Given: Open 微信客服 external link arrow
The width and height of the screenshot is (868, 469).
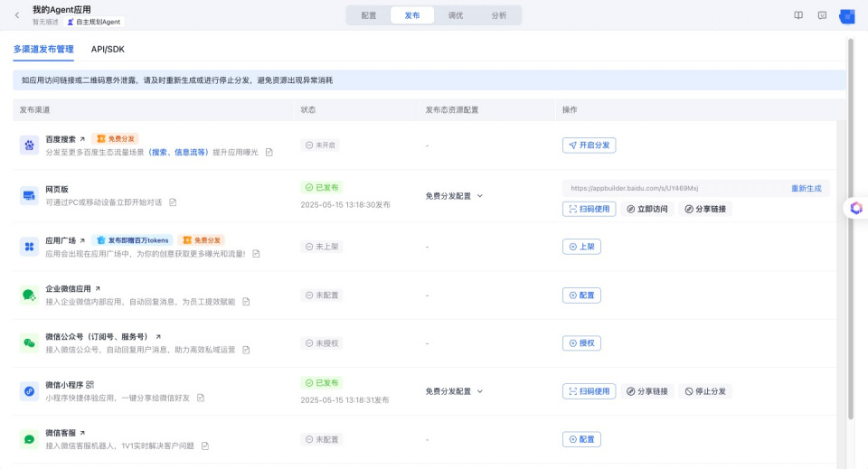Looking at the screenshot, I should coord(82,433).
